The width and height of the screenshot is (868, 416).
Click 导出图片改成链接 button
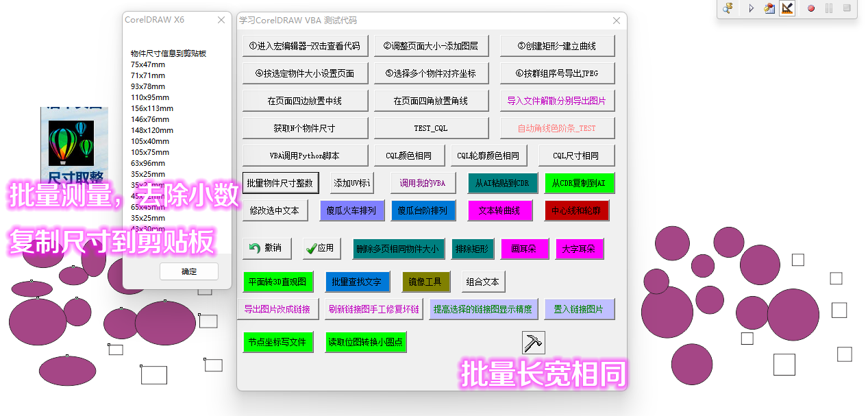coord(278,309)
